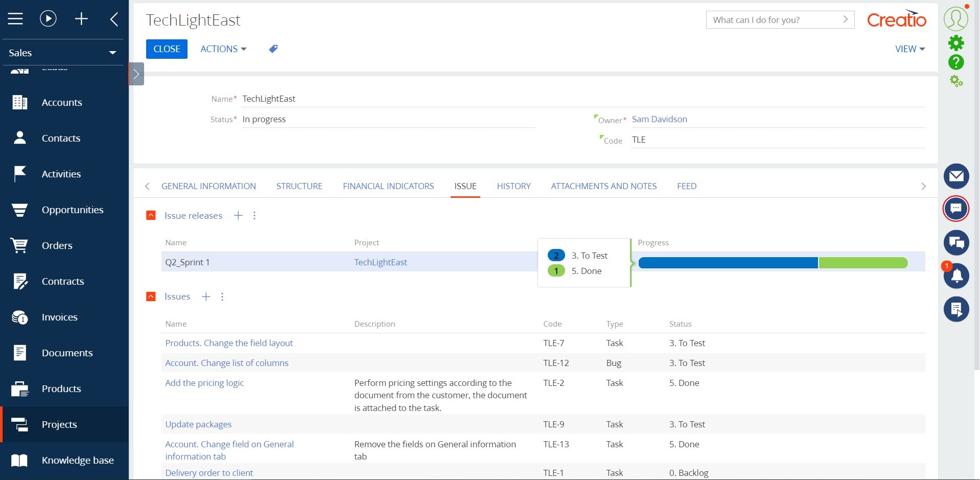Click the quick add plus icon in header
980x480 pixels.
point(81,18)
